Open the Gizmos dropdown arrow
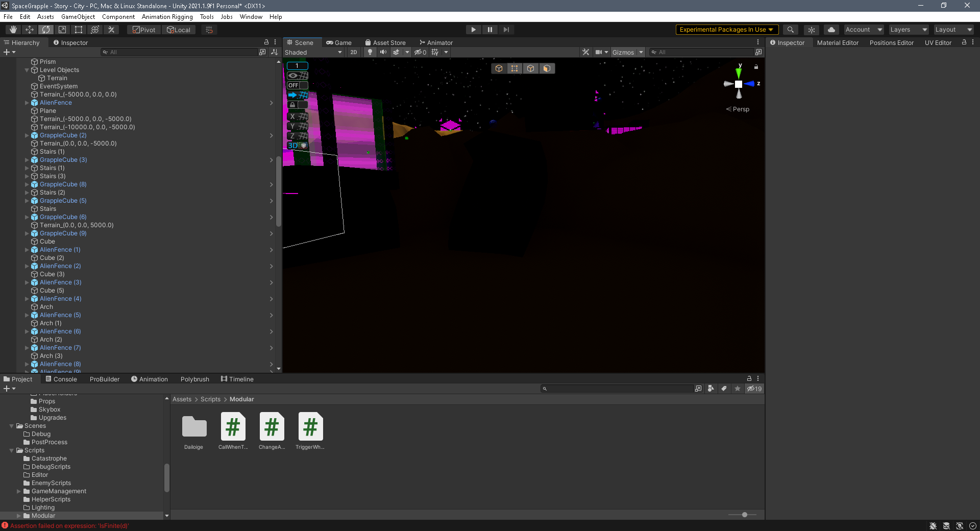The image size is (980, 531). tap(641, 52)
